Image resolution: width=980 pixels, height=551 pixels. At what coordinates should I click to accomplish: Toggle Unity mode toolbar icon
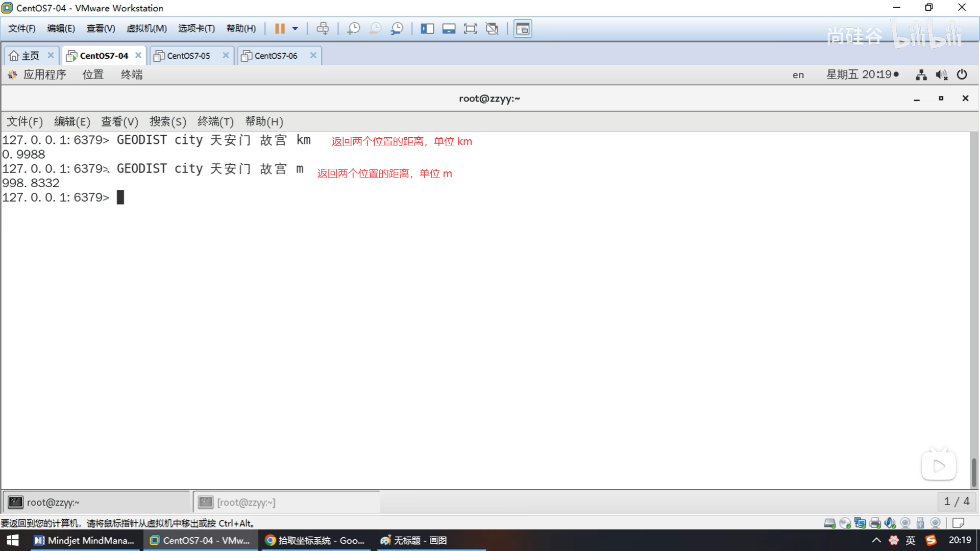(x=492, y=29)
